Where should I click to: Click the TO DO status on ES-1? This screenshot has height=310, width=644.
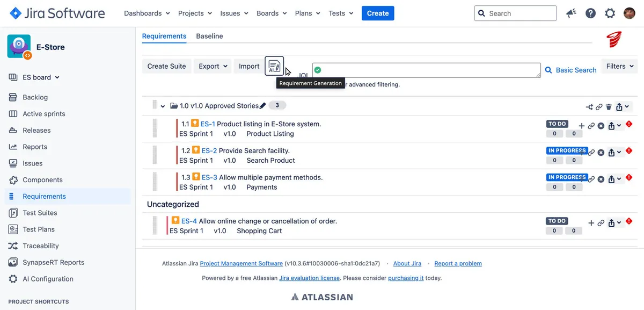coord(557,124)
